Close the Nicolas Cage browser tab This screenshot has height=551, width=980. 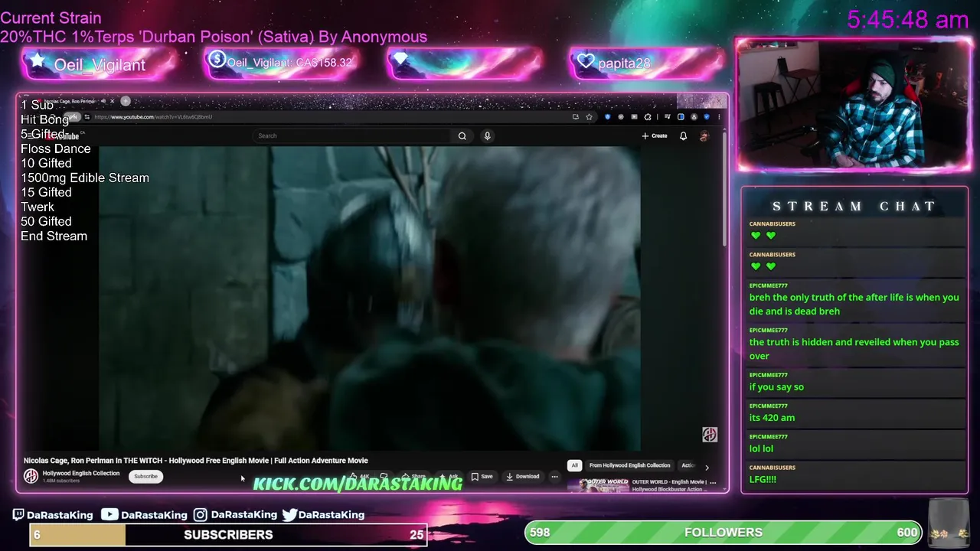coord(112,101)
